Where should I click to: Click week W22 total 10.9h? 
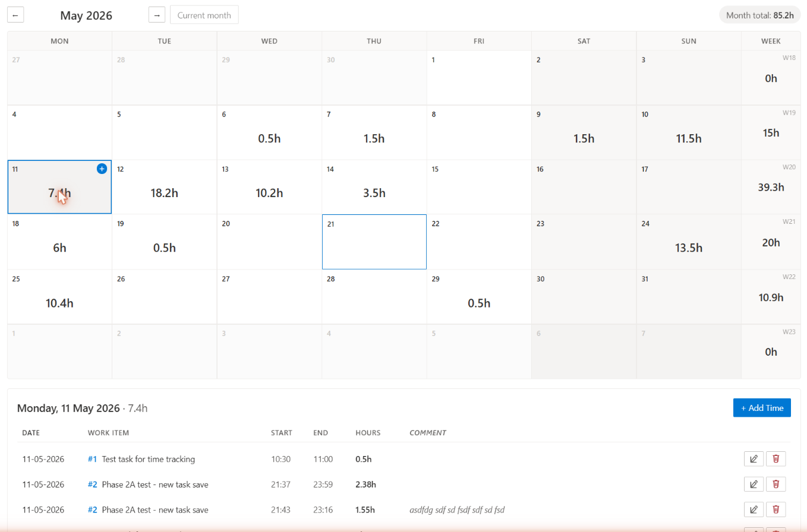(x=771, y=297)
